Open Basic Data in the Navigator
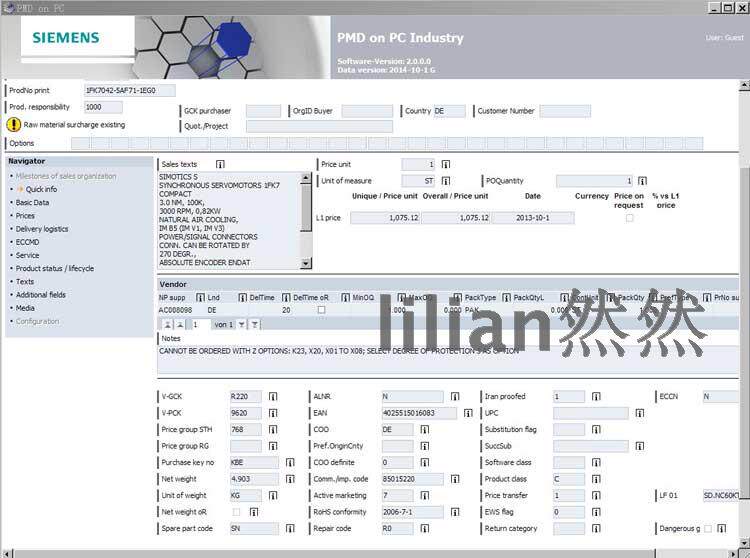Image resolution: width=750 pixels, height=558 pixels. 33,203
